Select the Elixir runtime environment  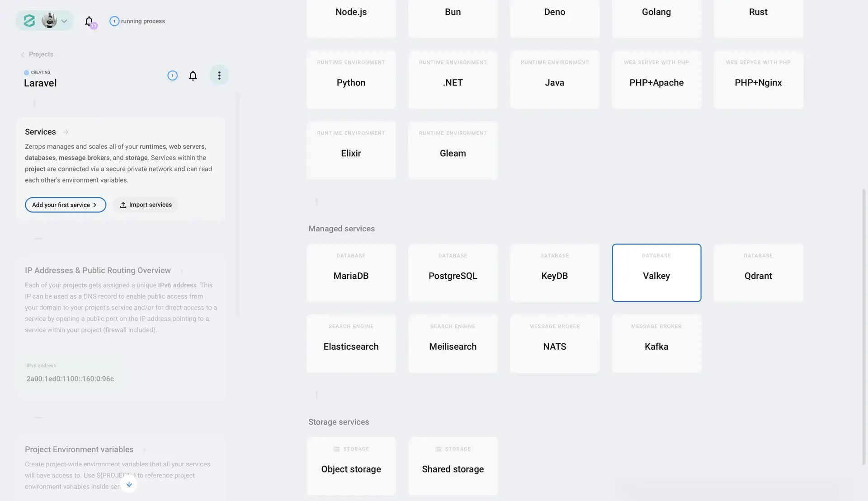(x=351, y=150)
